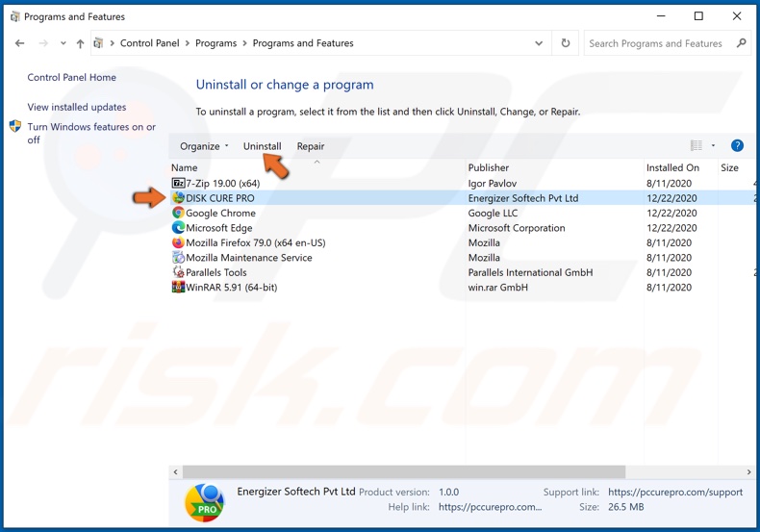This screenshot has height=532, width=760.
Task: Click Igor Pavlov publisher cell
Action: pos(493,183)
